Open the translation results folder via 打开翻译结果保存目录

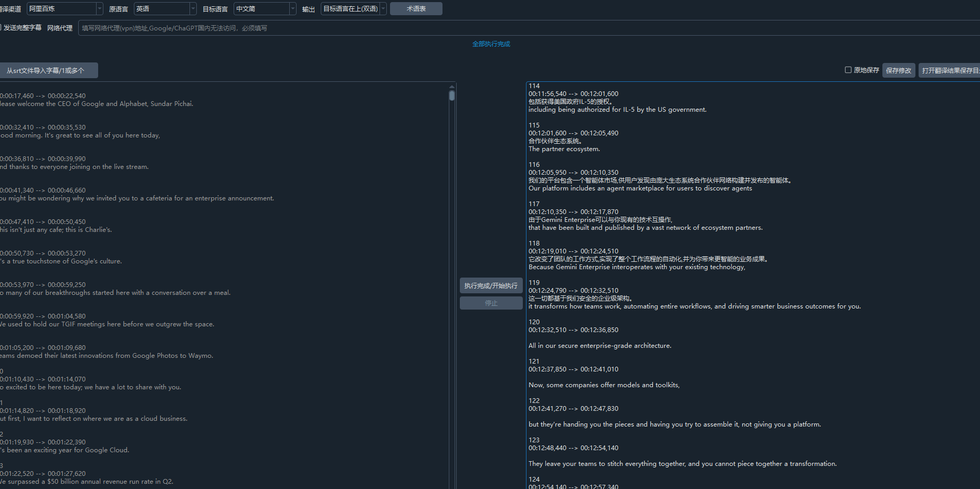[x=949, y=70]
